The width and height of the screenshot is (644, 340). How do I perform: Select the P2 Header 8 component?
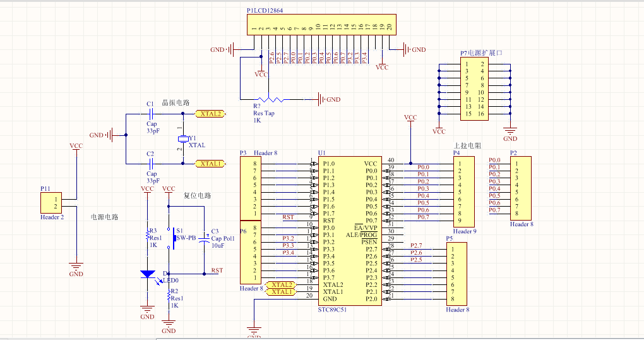pyautogui.click(x=521, y=188)
